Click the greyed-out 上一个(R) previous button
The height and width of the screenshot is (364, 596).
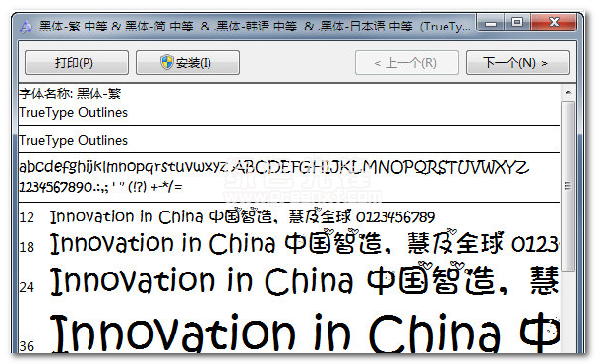(407, 62)
